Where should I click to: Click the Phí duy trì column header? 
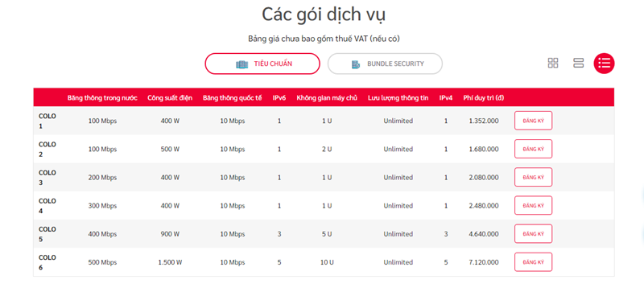pos(484,97)
